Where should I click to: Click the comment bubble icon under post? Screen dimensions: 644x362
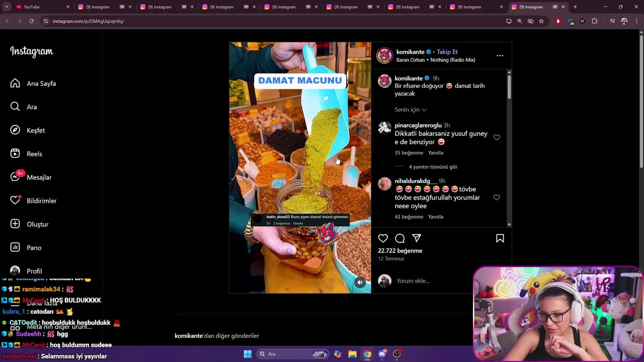400,238
